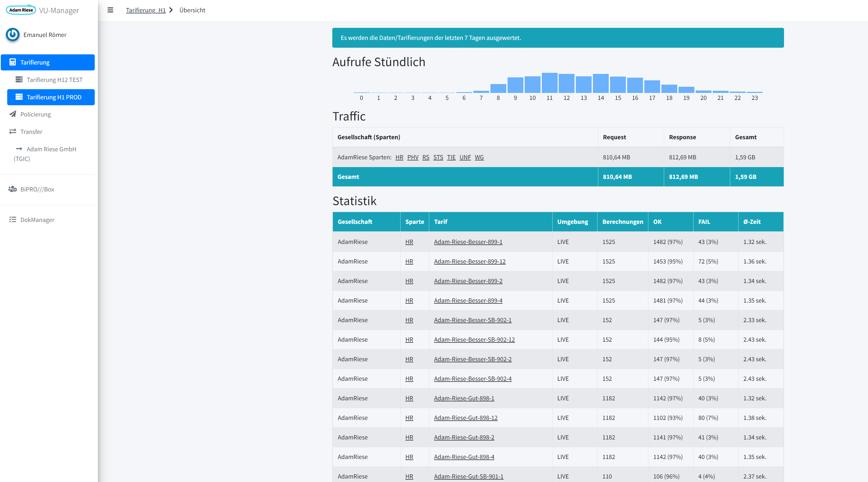
Task: Click the Transfer arrows icon
Action: [13, 131]
